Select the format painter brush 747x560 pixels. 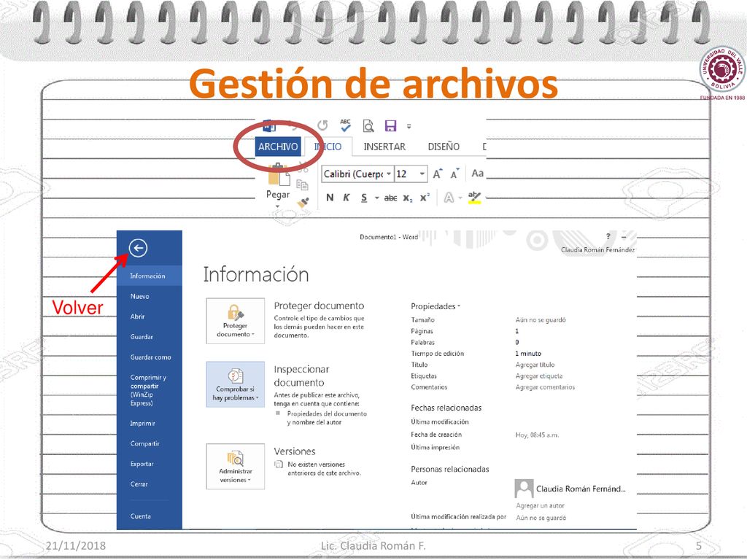coord(303,203)
